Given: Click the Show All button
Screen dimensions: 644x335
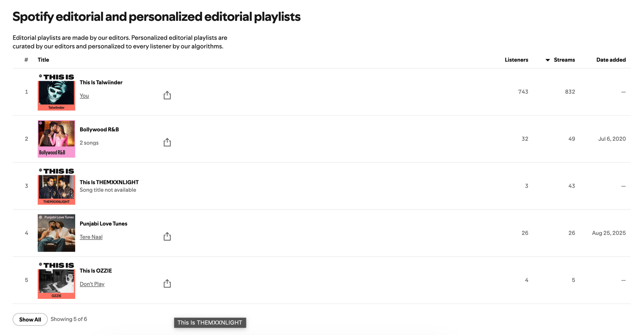Looking at the screenshot, I should pos(30,319).
